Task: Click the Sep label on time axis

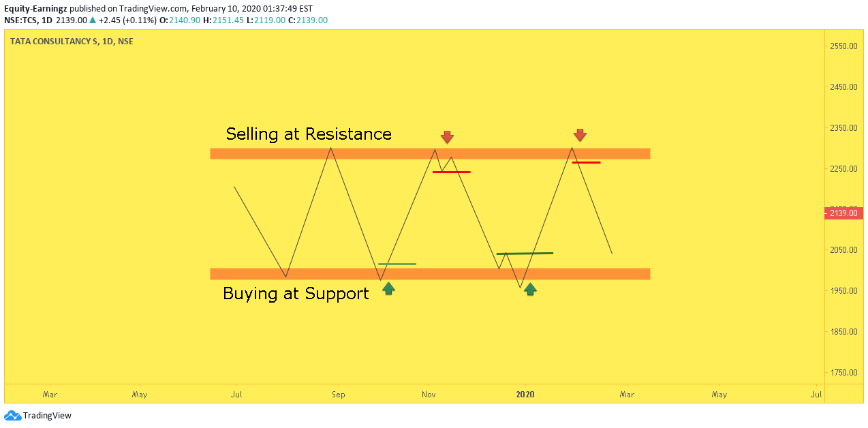Action: click(339, 394)
